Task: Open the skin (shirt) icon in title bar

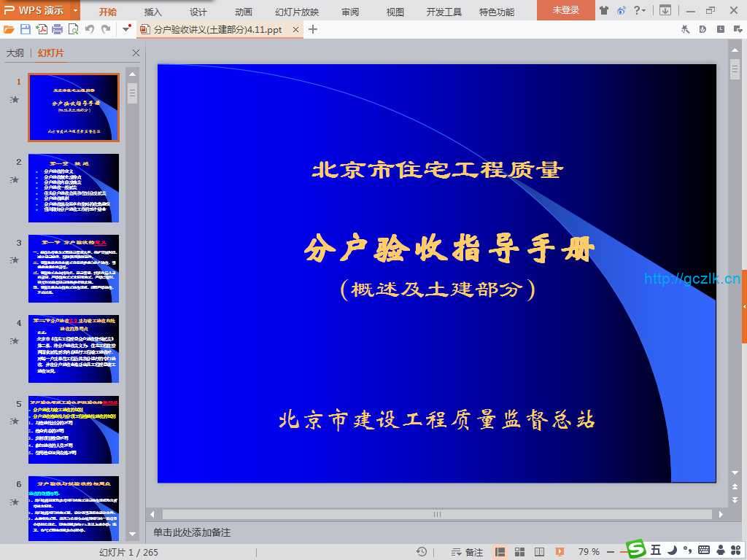Action: point(603,10)
